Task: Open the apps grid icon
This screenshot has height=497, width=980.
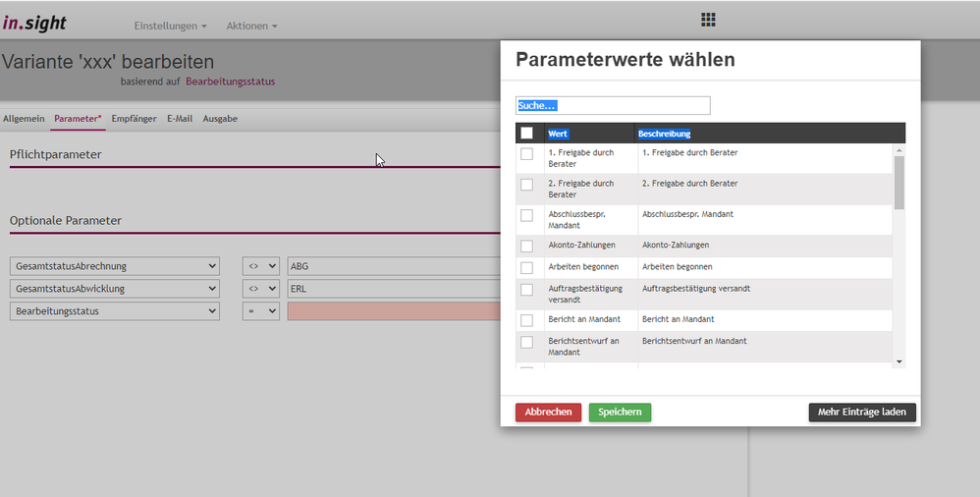Action: pos(708,20)
